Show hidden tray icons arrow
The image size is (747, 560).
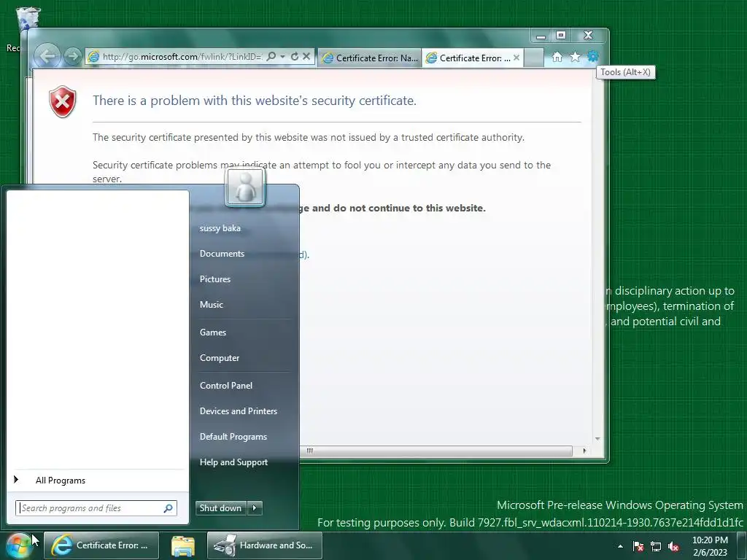620,547
